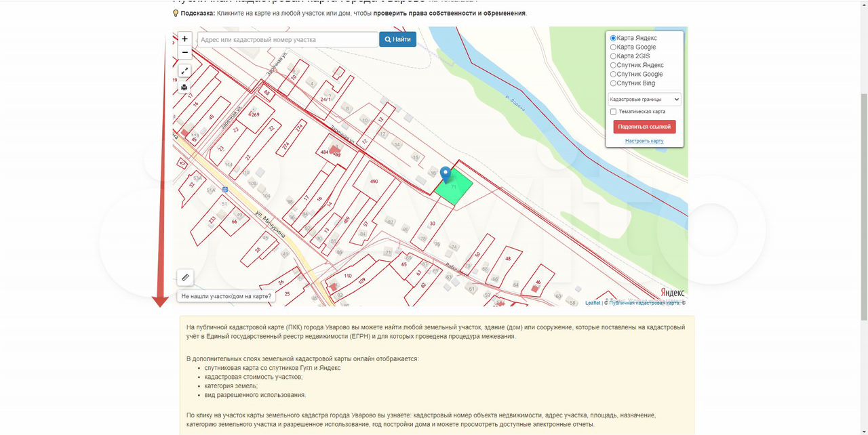Open the Настроить карту link
This screenshot has height=435, width=868.
click(x=644, y=141)
